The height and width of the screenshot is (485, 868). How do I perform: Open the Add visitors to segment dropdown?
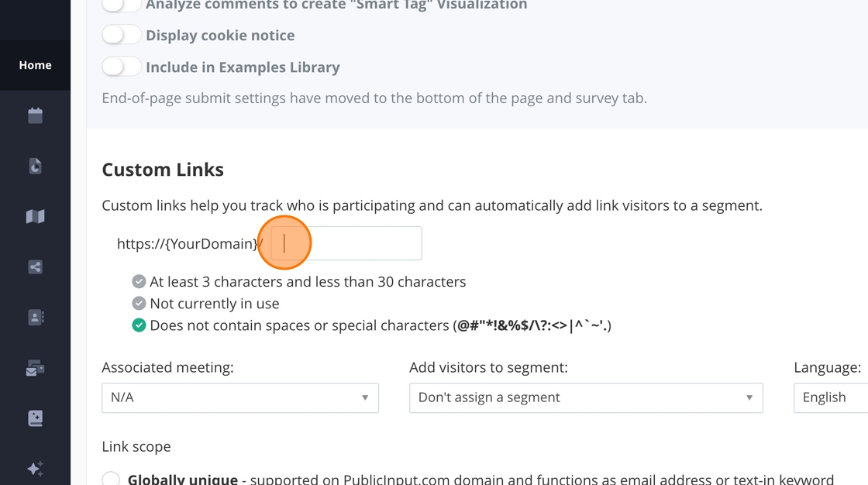586,397
